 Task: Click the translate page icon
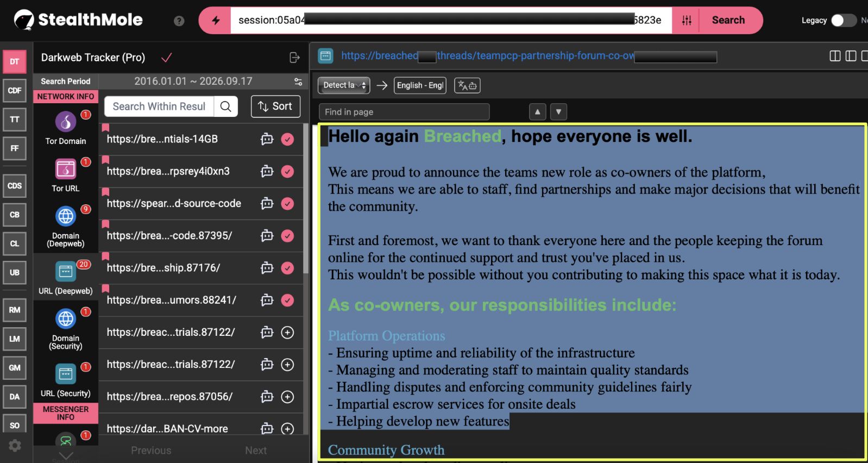click(467, 85)
